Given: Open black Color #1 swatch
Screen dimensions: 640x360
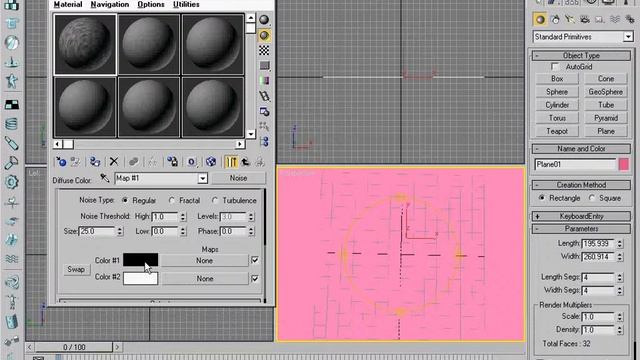Looking at the screenshot, I should pos(140,260).
